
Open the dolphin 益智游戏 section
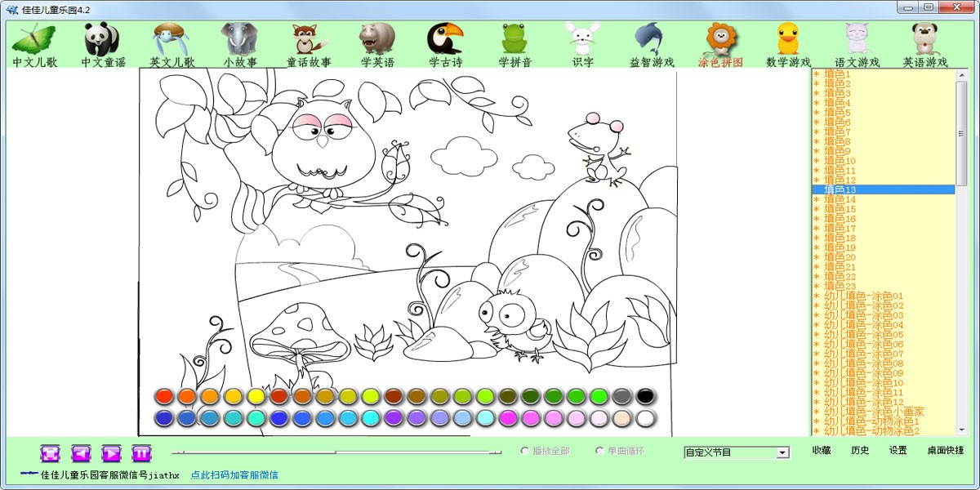pyautogui.click(x=652, y=46)
